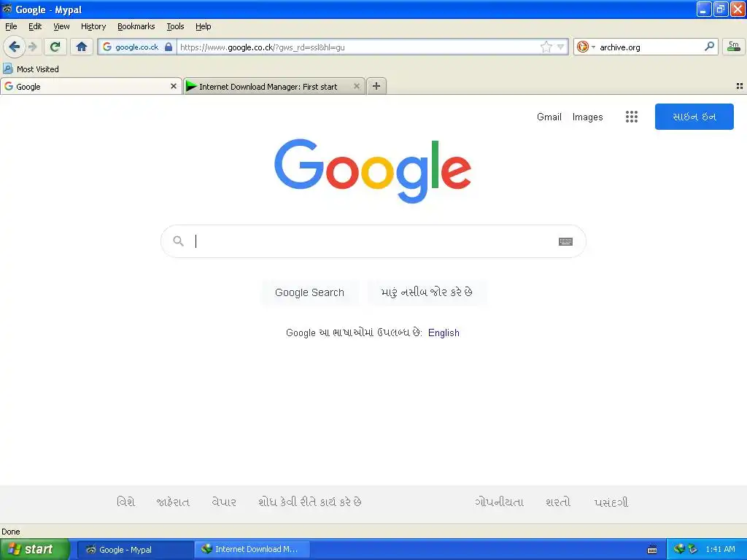This screenshot has width=747, height=560.
Task: Open the settings footer link પસંદગી
Action: (x=611, y=502)
